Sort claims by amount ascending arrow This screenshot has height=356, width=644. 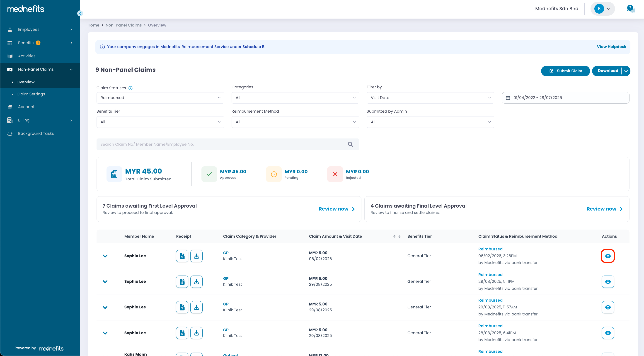[x=395, y=237]
